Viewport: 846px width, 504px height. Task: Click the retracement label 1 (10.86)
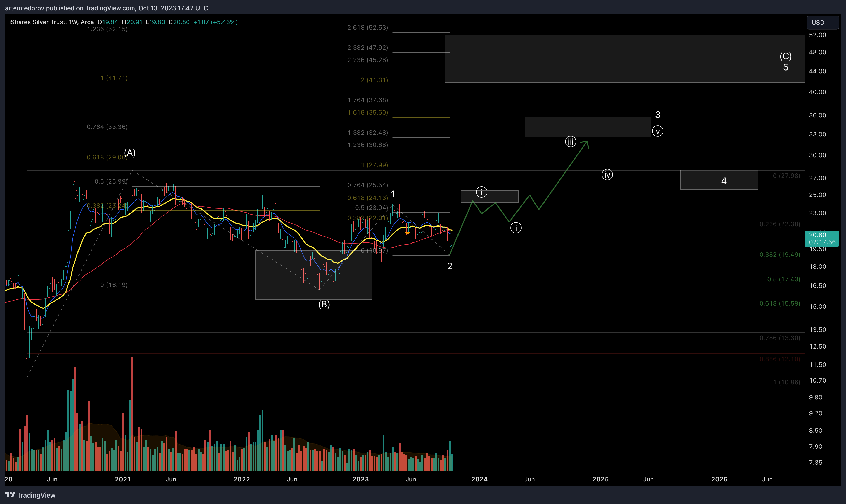click(x=787, y=382)
